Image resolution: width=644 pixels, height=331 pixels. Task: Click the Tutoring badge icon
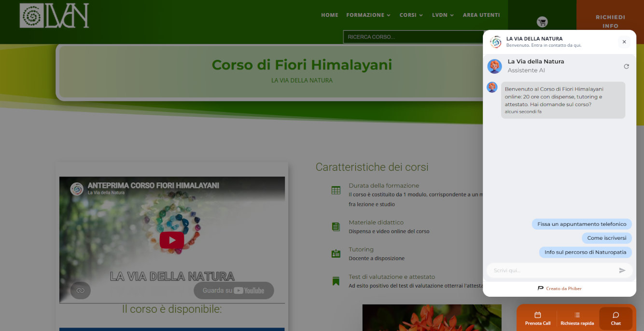point(336,254)
